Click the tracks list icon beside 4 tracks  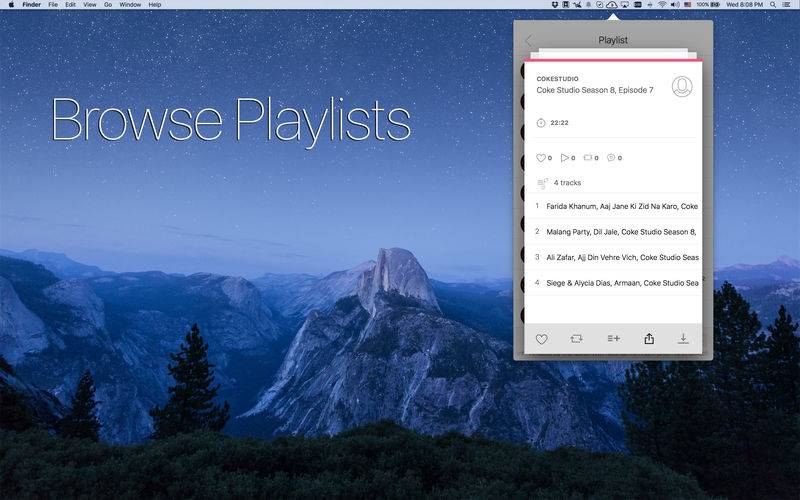(542, 183)
